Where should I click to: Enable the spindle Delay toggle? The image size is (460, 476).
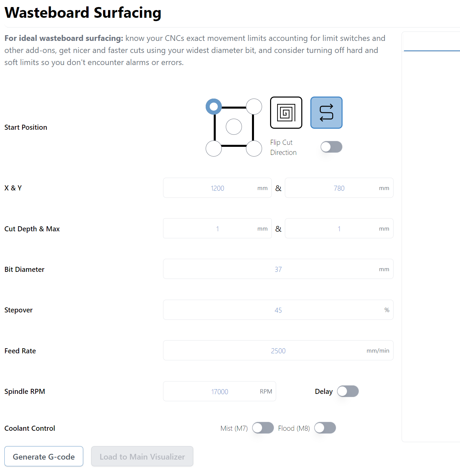pyautogui.click(x=348, y=391)
